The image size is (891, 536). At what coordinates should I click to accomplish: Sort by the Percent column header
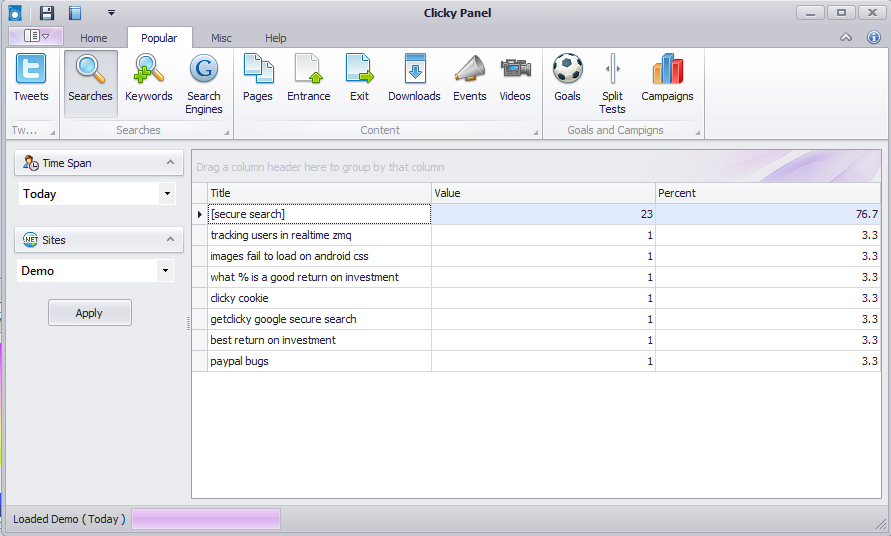tap(768, 193)
